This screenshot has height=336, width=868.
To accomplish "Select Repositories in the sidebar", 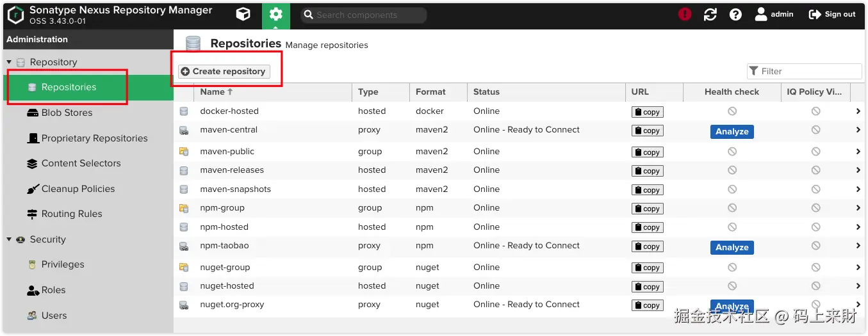I will pyautogui.click(x=88, y=87).
